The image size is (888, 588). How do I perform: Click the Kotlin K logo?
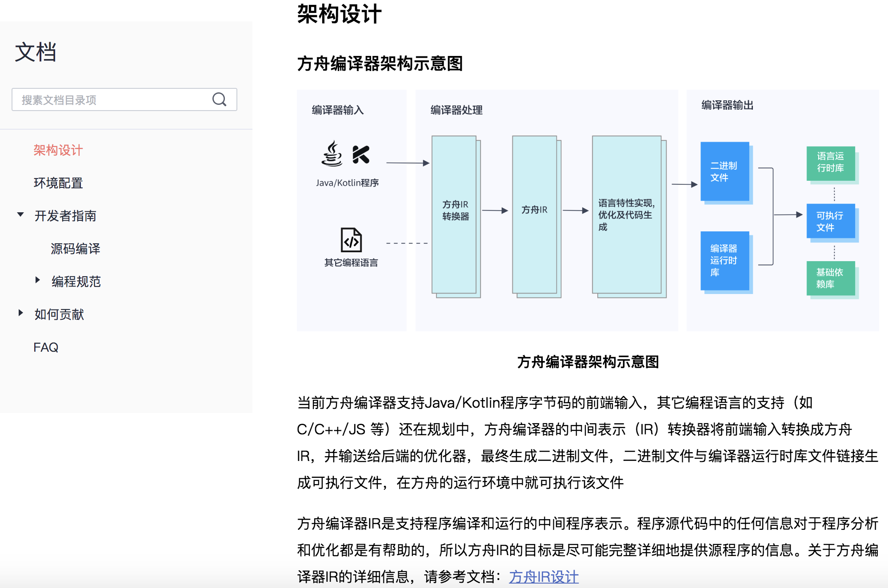click(361, 155)
